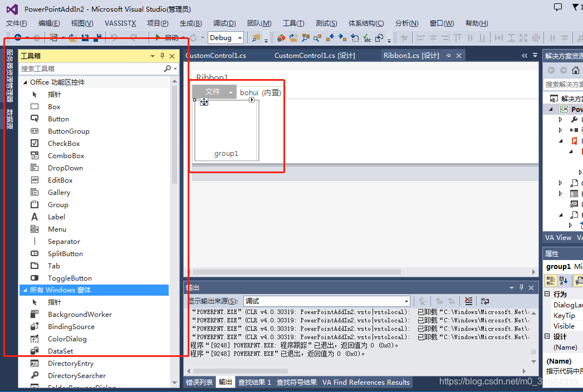Collapse the 所有 Windows 窗体 section
Screen dimensions: 583x392
point(25,290)
